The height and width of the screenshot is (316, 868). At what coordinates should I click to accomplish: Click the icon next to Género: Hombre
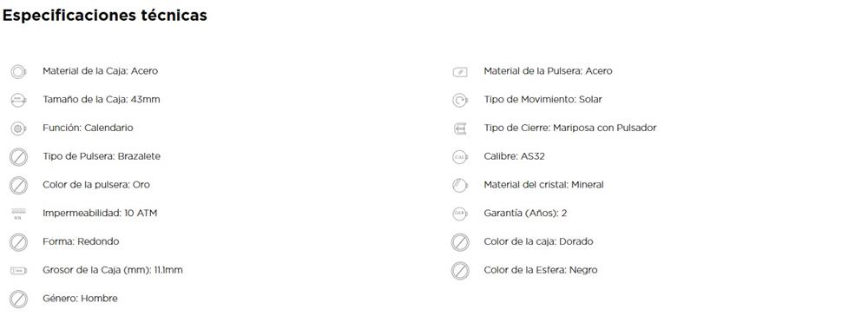(x=18, y=300)
